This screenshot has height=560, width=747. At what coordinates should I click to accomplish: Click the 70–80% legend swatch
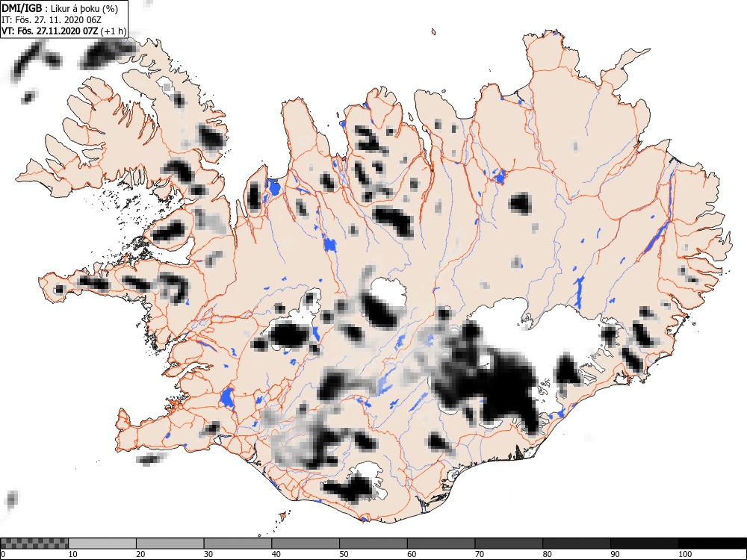click(x=509, y=544)
